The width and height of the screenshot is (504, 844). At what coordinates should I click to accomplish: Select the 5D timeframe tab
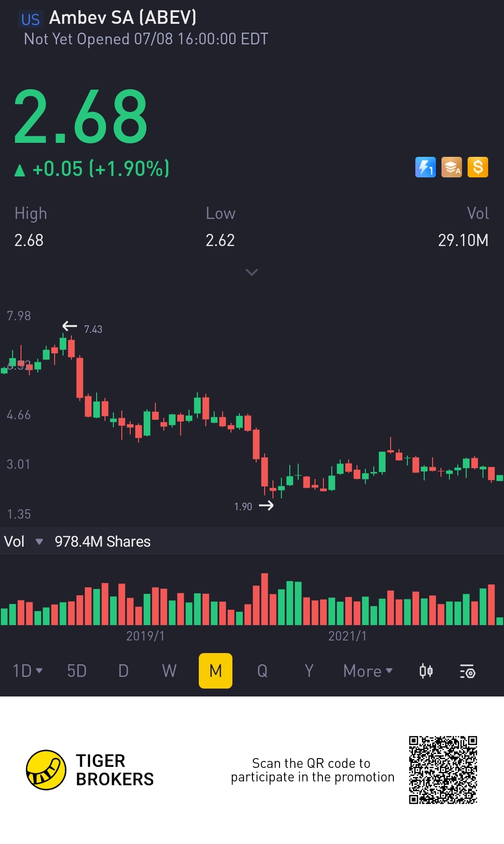tap(77, 671)
